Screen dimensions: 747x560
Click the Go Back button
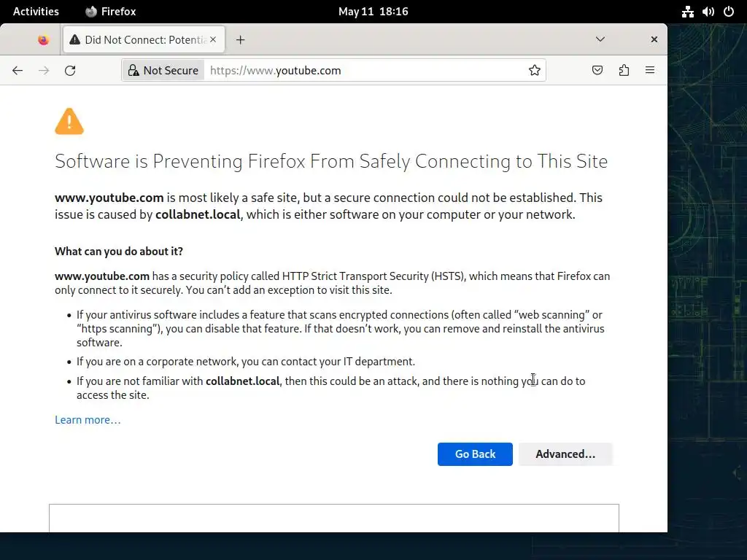click(475, 454)
